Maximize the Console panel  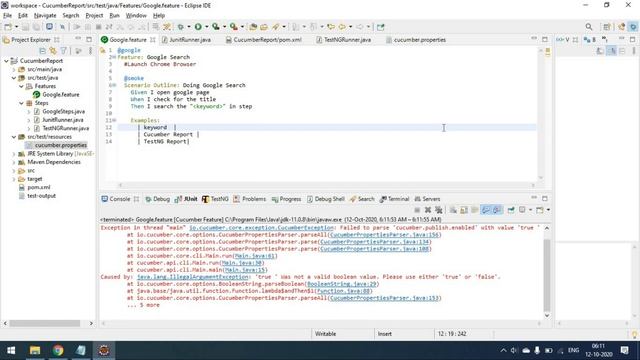pos(544,198)
